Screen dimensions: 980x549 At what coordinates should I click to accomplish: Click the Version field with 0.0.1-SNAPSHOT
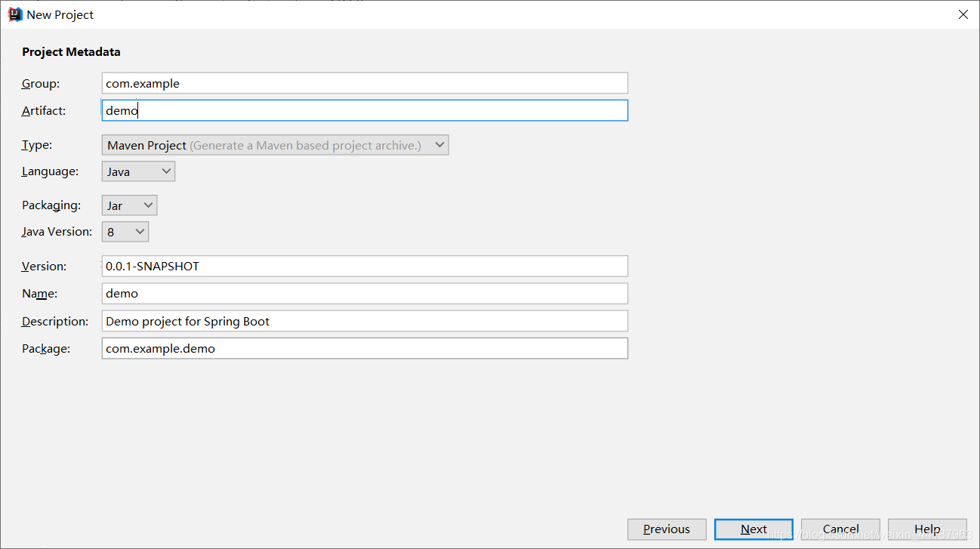[x=365, y=266]
